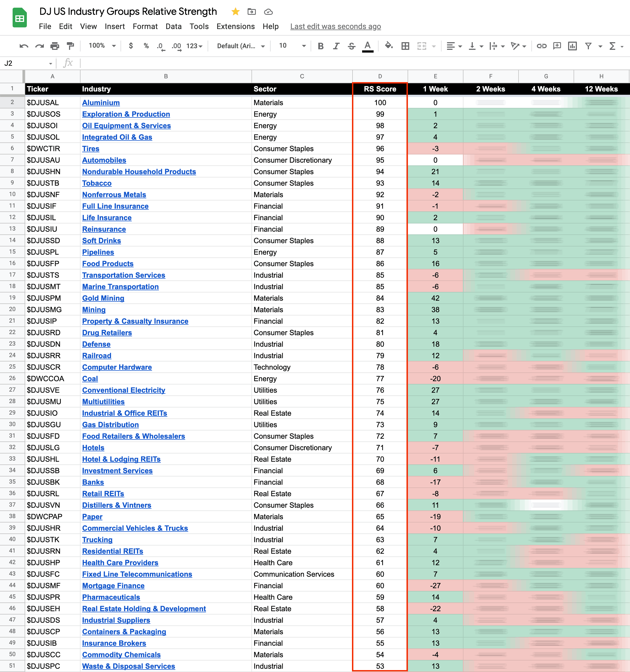Click the Insert link icon
This screenshot has width=630, height=672.
542,46
